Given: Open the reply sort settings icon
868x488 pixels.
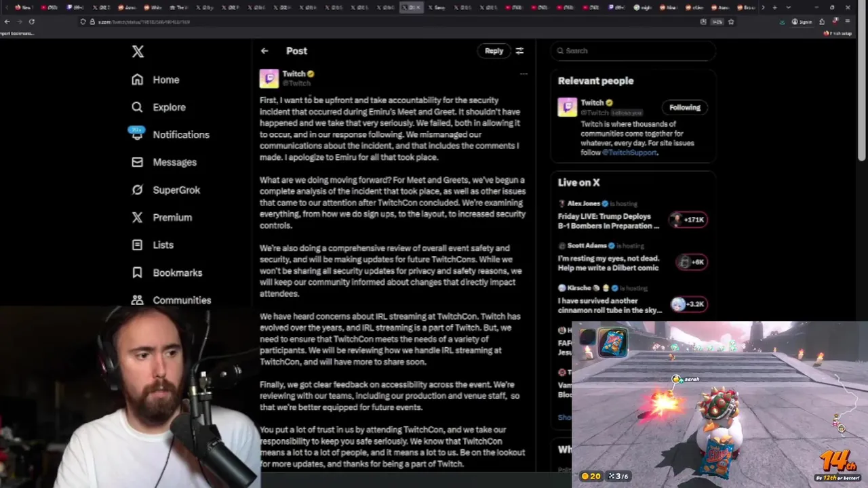Looking at the screenshot, I should (x=519, y=51).
